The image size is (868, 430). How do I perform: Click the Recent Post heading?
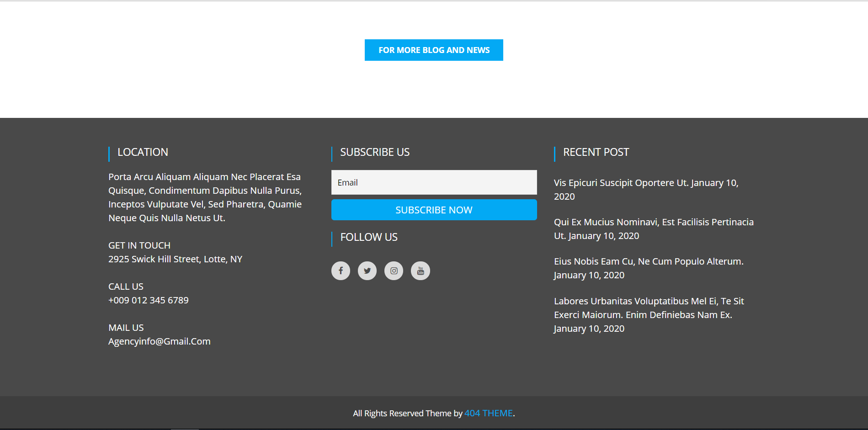pyautogui.click(x=596, y=152)
